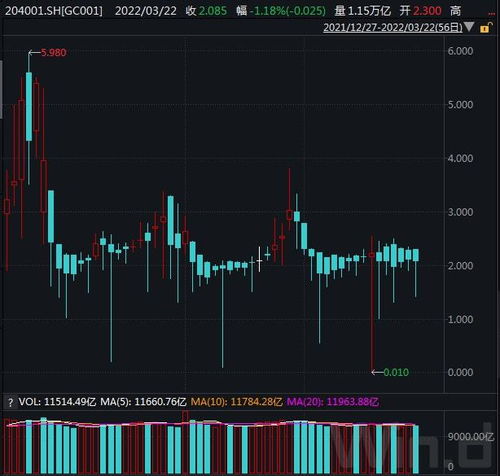Click the 5.980 high price marker
The width and height of the screenshot is (500, 476).
pos(53,53)
